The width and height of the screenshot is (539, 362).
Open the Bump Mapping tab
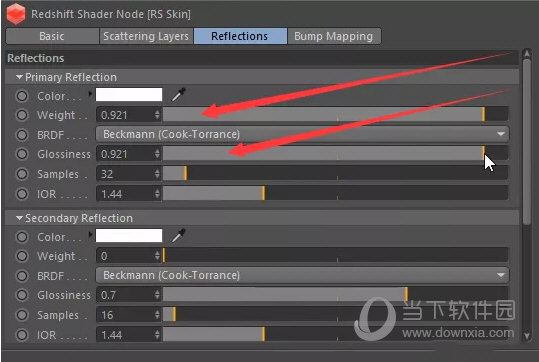(334, 36)
